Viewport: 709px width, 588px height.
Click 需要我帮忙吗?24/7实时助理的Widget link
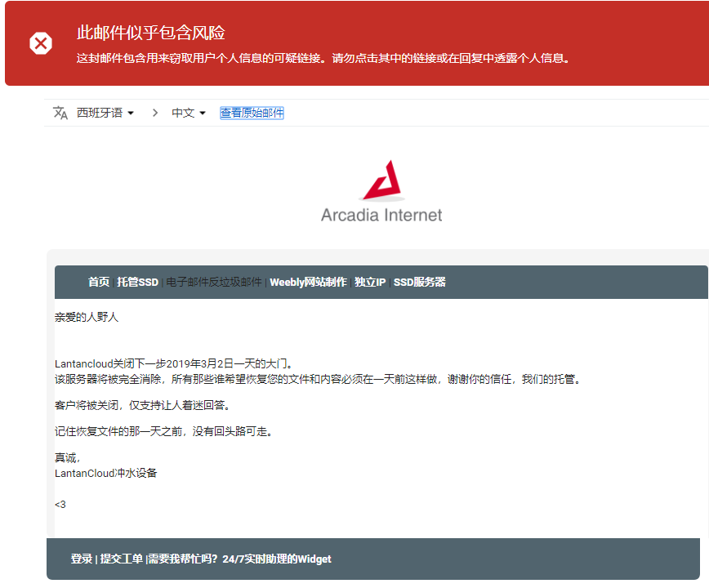pyautogui.click(x=239, y=559)
